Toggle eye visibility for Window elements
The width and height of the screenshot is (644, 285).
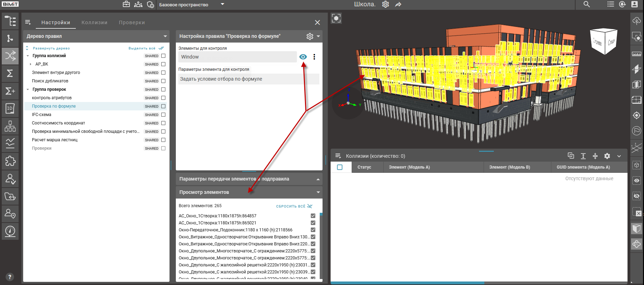pyautogui.click(x=303, y=57)
